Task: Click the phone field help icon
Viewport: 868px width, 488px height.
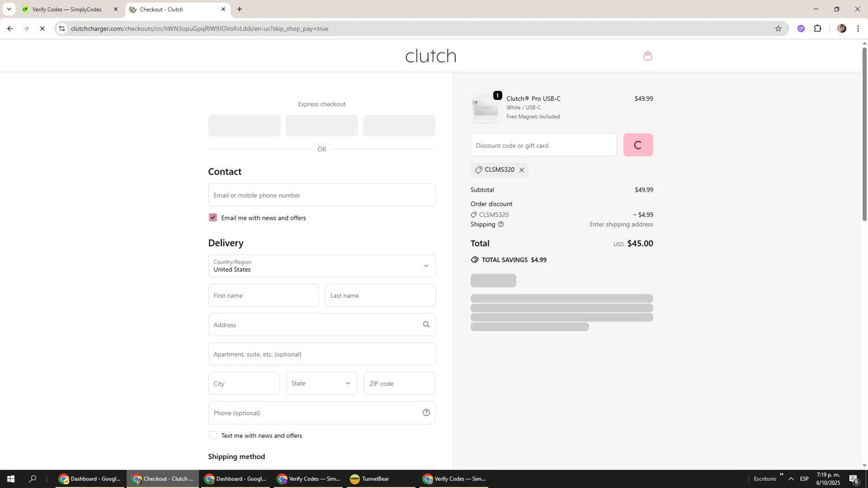Action: click(x=426, y=413)
